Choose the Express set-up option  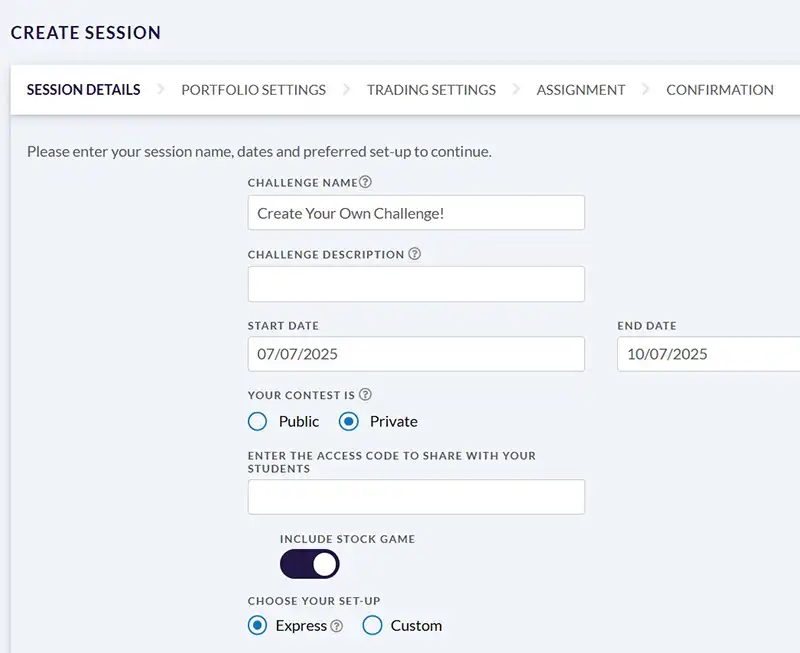click(258, 625)
